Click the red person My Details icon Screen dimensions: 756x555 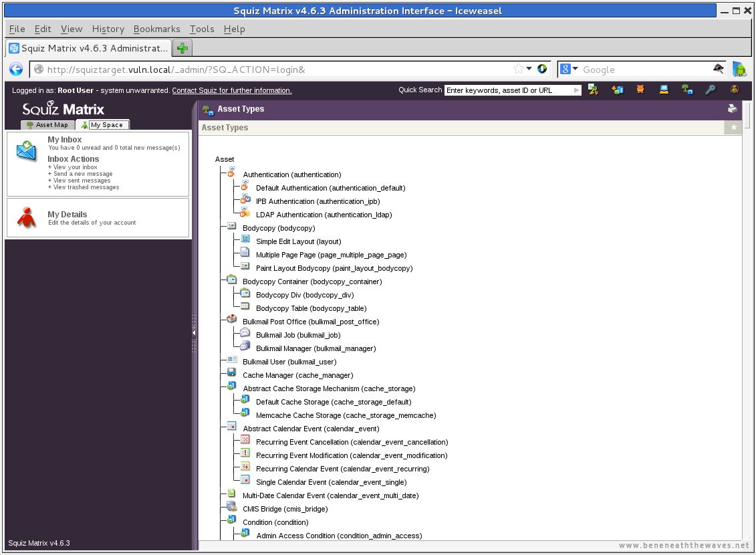pos(27,217)
